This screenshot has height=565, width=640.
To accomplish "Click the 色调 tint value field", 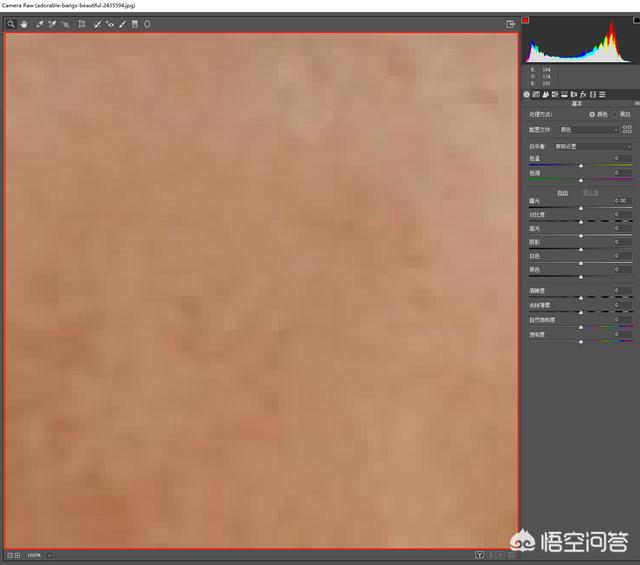I will tap(622, 173).
